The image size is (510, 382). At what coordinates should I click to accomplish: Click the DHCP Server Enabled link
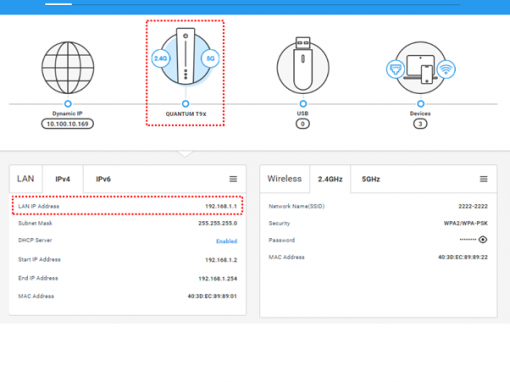point(227,241)
